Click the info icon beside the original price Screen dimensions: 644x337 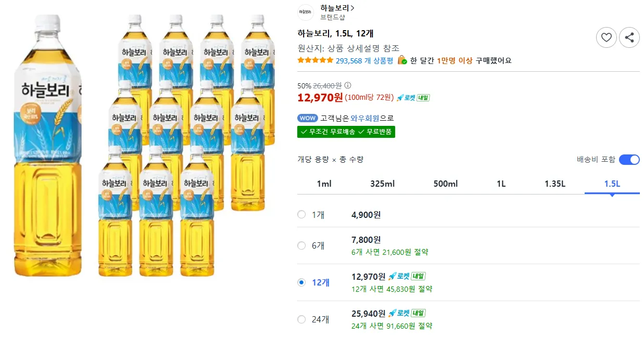[348, 85]
